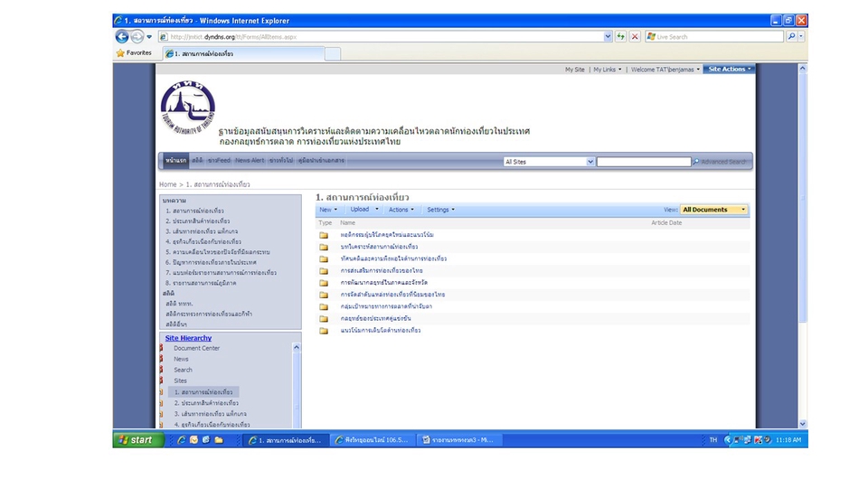Click folder icon for การจัดลำดับแหล่งท่องเที่ยวที่นิยมของไทย
The width and height of the screenshot is (868, 488).
324,295
